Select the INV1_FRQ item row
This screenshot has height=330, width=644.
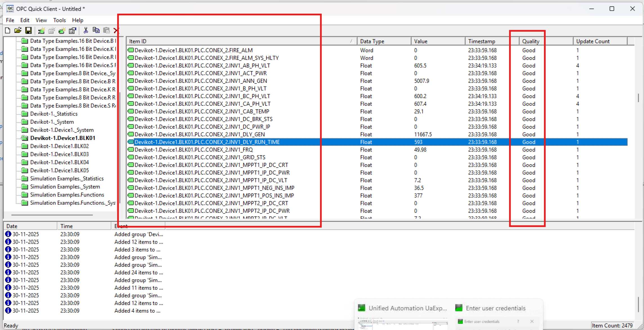tap(194, 150)
